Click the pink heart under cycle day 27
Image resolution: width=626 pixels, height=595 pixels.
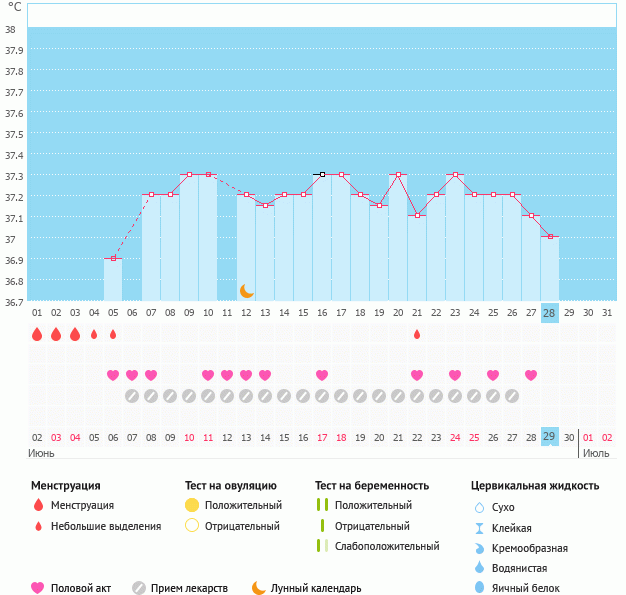click(531, 375)
